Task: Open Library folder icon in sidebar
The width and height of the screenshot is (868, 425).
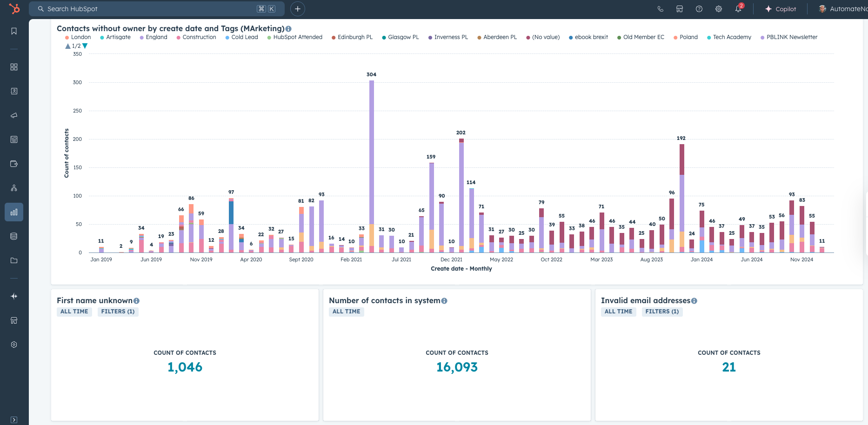Action: (14, 260)
